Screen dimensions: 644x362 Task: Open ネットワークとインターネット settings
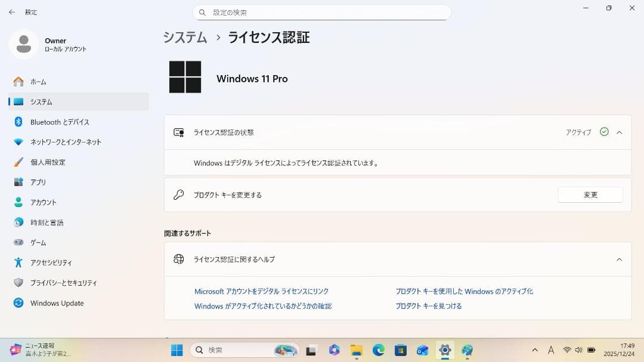click(x=79, y=142)
